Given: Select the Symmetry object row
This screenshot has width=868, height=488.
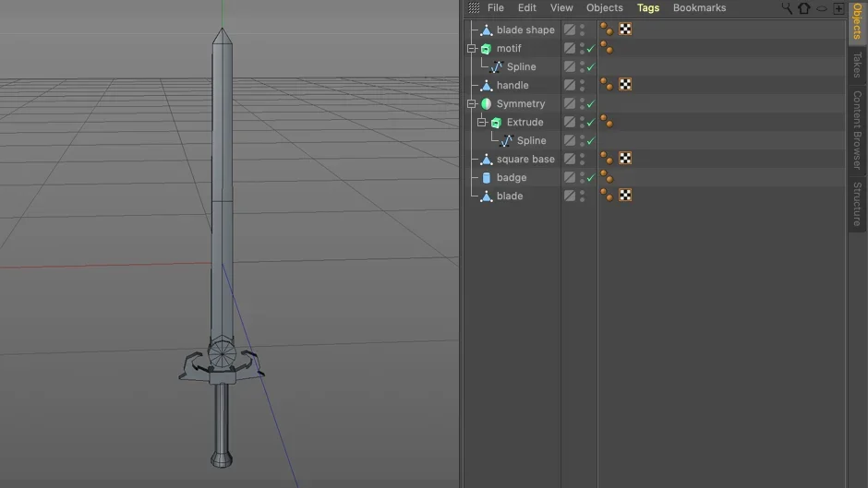Looking at the screenshot, I should click(655, 103).
